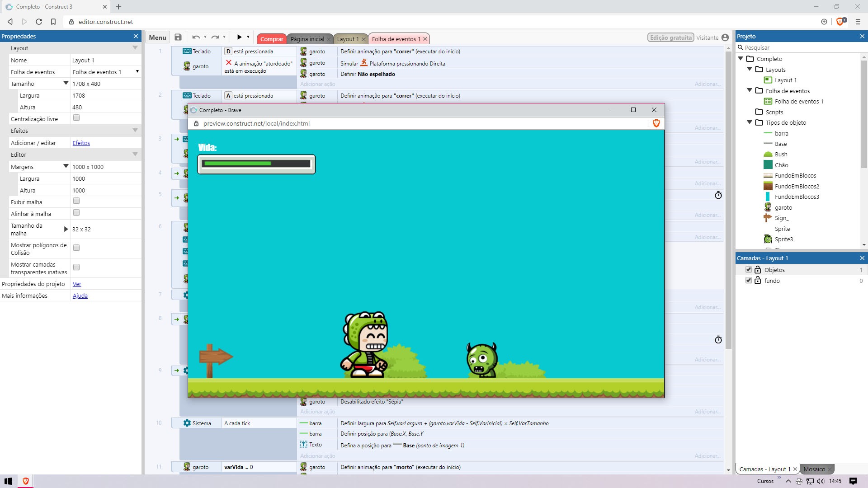The width and height of the screenshot is (868, 488).
Task: Expand the Tamanho da malha property arrow
Action: click(66, 229)
